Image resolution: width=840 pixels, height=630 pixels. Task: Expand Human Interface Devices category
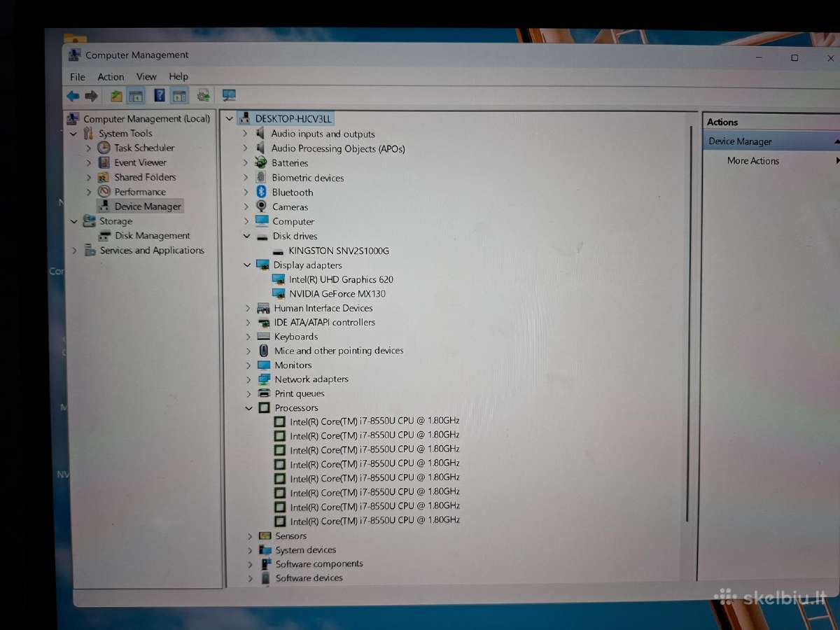[x=248, y=308]
